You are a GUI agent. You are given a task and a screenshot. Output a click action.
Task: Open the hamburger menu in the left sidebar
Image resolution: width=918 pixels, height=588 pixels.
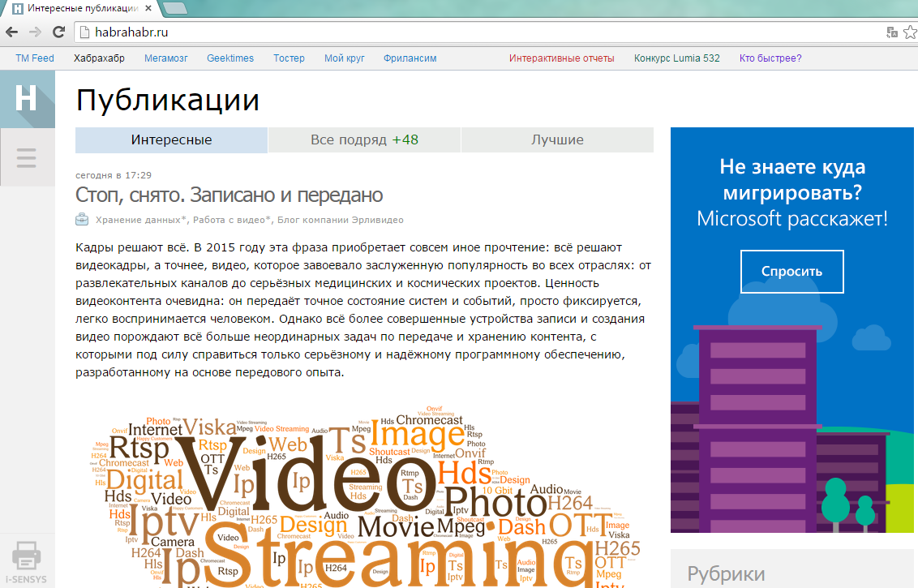[x=27, y=157]
